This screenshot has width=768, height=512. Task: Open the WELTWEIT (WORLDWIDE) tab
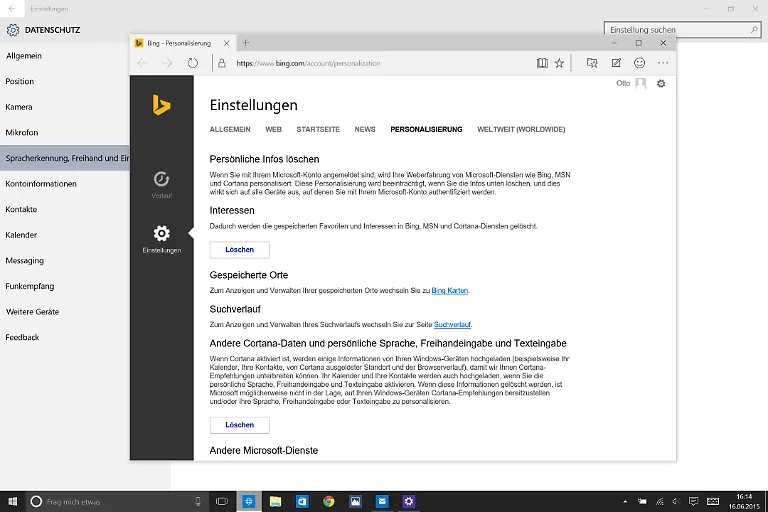click(x=521, y=130)
